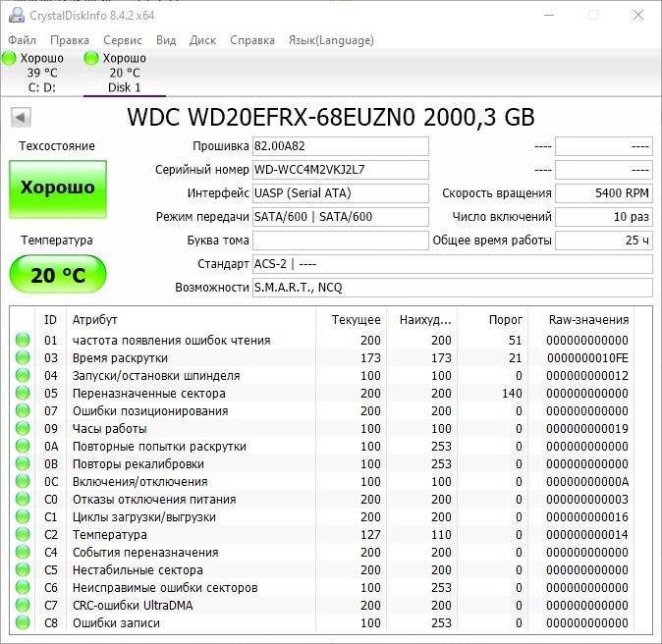Open the Сервис menu
662x644 pixels.
123,40
